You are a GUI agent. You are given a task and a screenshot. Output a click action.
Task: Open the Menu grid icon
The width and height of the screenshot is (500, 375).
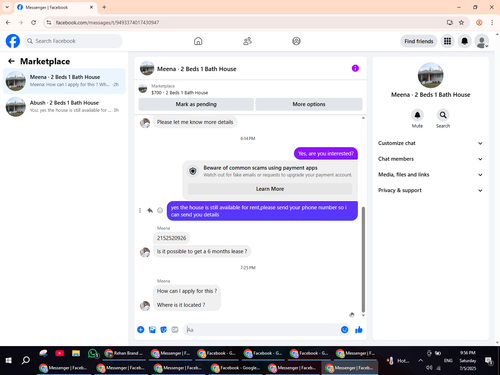click(447, 41)
